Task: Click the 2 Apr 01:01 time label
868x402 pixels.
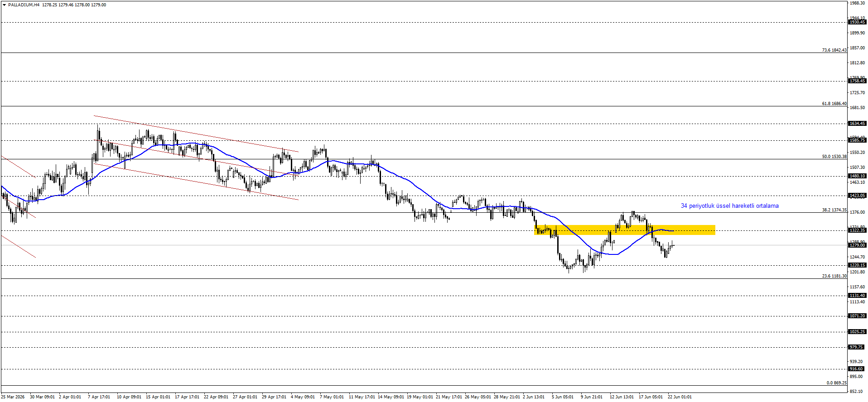Action: tap(70, 397)
